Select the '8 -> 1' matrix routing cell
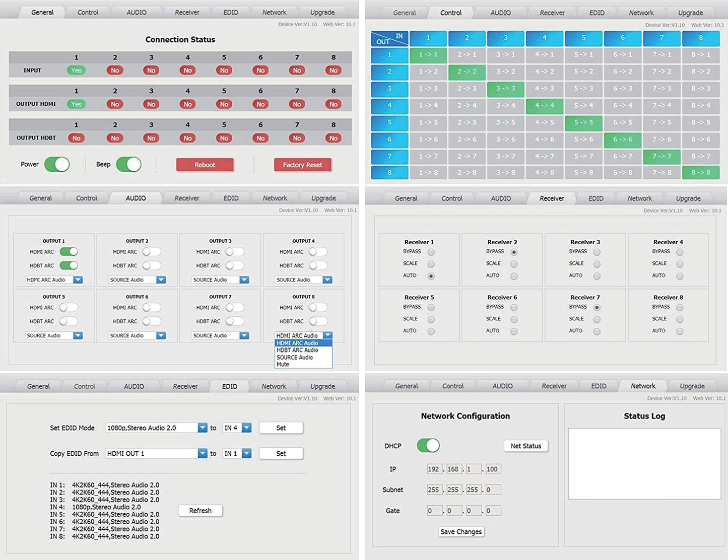 [x=700, y=54]
